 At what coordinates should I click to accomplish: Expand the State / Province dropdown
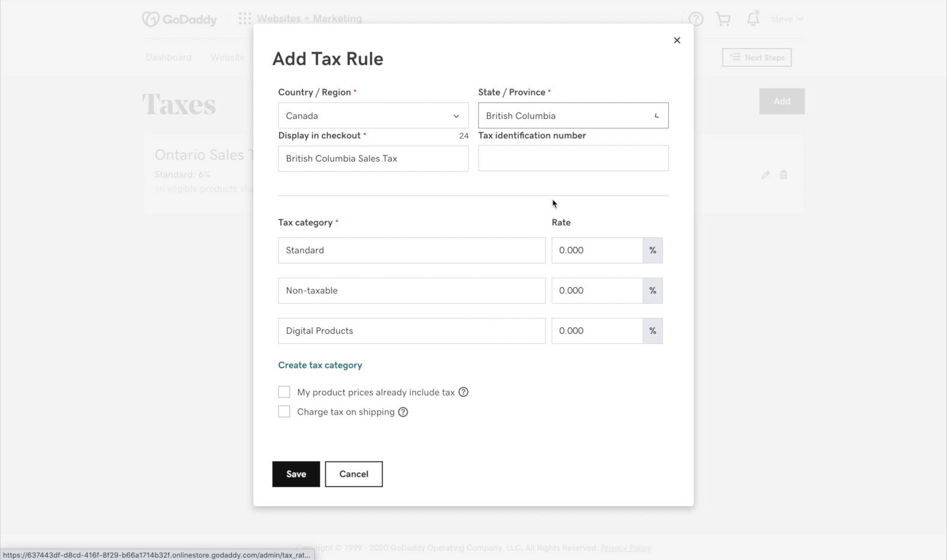click(573, 116)
